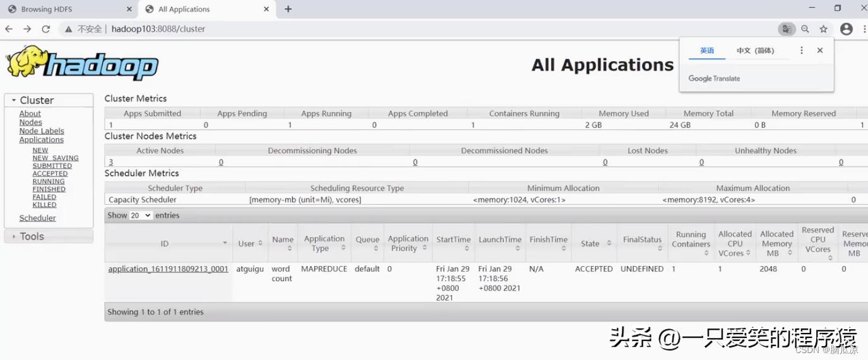
Task: Filter applications by RUNNING state
Action: (49, 182)
